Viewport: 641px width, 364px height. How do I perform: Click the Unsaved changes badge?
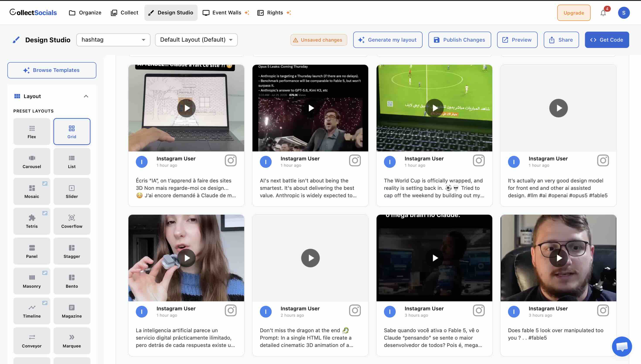point(319,40)
